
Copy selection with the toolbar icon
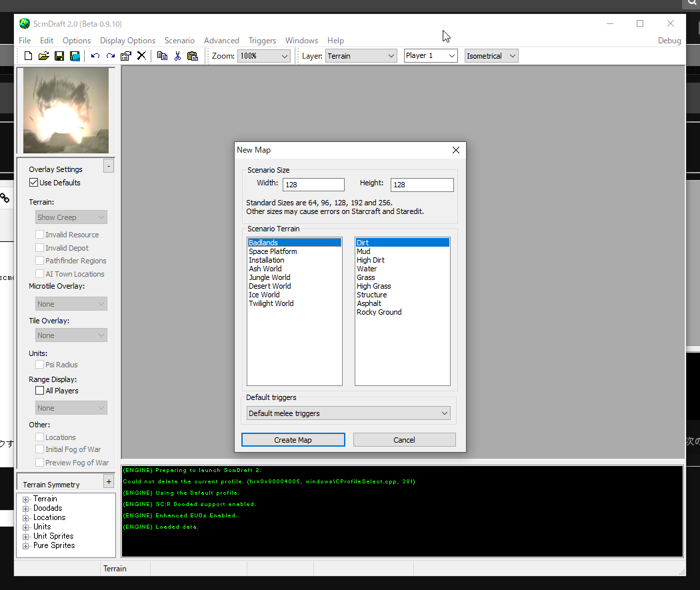click(x=162, y=56)
